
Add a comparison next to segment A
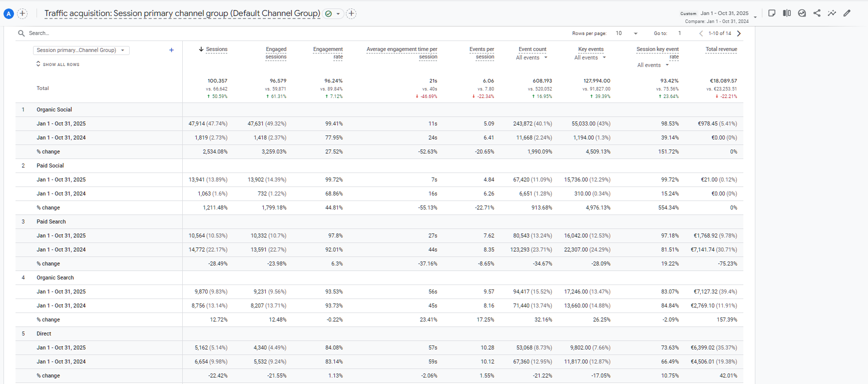[23, 13]
